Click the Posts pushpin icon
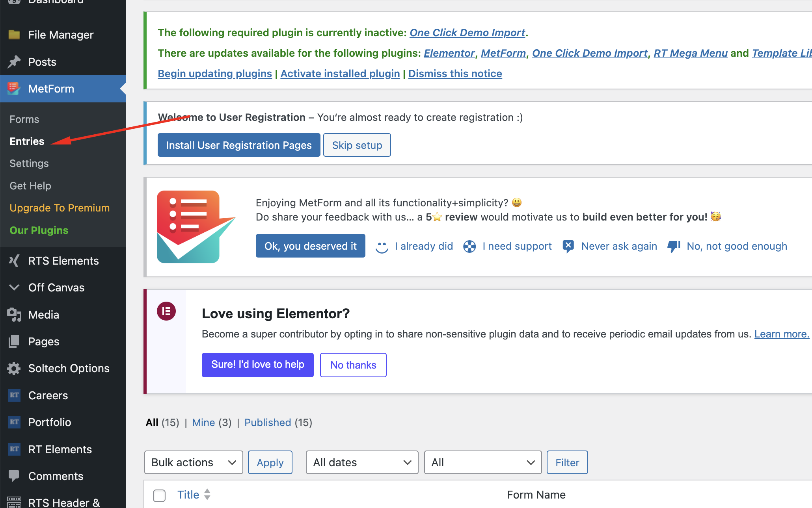Screen dimensions: 812x508 pyautogui.click(x=14, y=62)
